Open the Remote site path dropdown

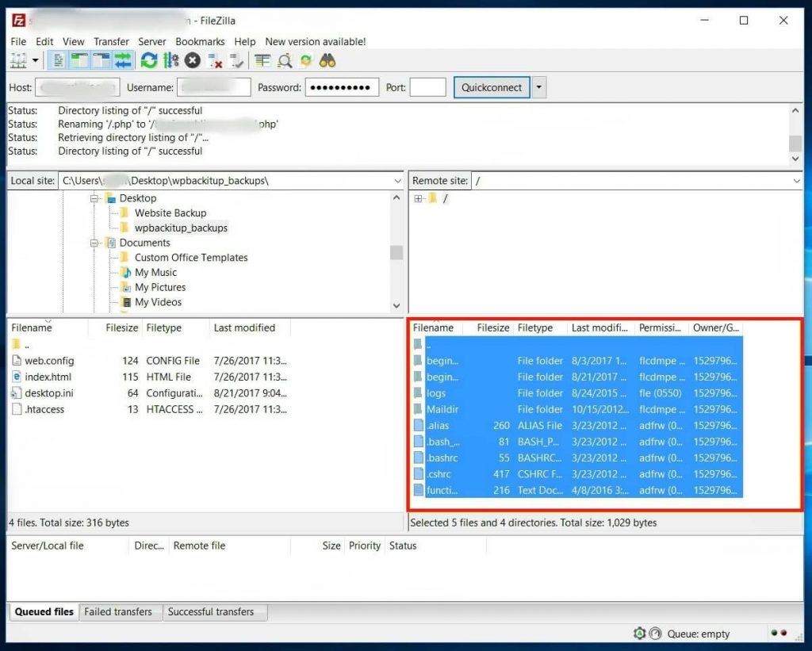point(796,181)
